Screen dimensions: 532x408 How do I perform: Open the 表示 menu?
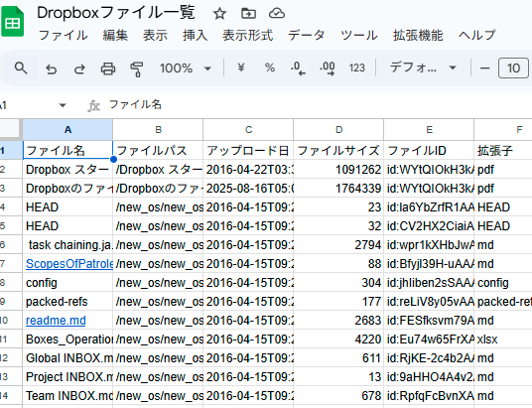pyautogui.click(x=155, y=36)
